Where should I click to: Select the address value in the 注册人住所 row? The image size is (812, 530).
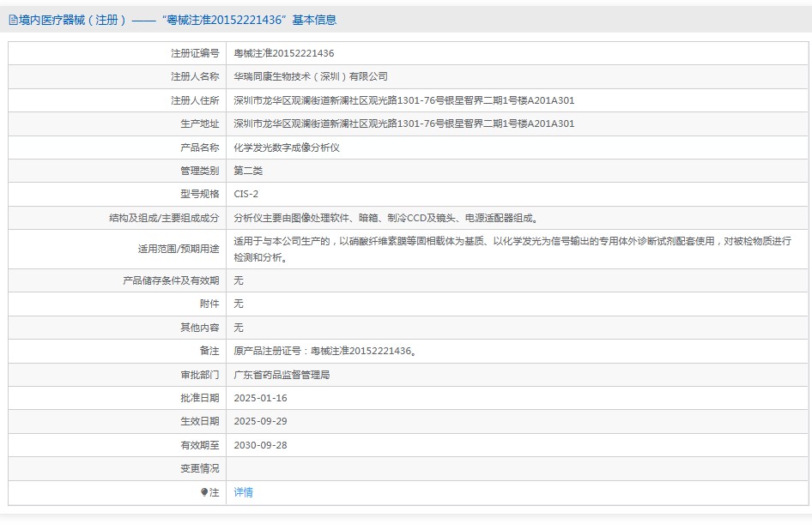point(404,100)
